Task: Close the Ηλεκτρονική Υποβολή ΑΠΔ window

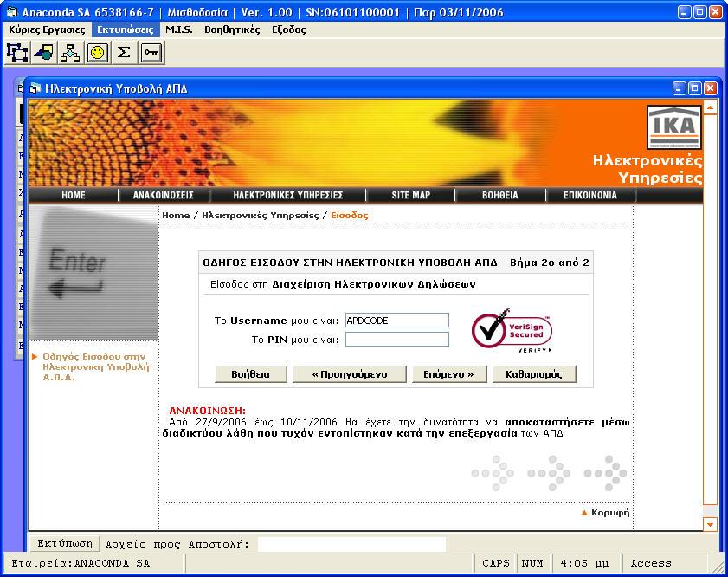Action: pyautogui.click(x=710, y=88)
